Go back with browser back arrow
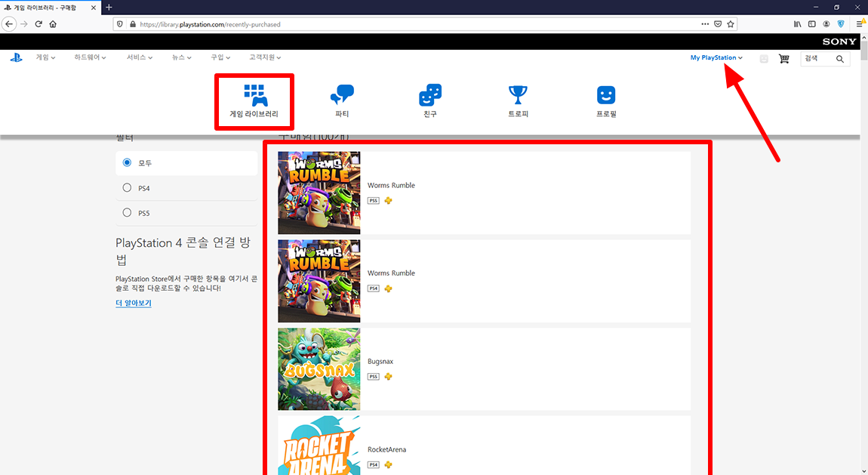Screen dimensions: 868x475 click(x=9, y=24)
